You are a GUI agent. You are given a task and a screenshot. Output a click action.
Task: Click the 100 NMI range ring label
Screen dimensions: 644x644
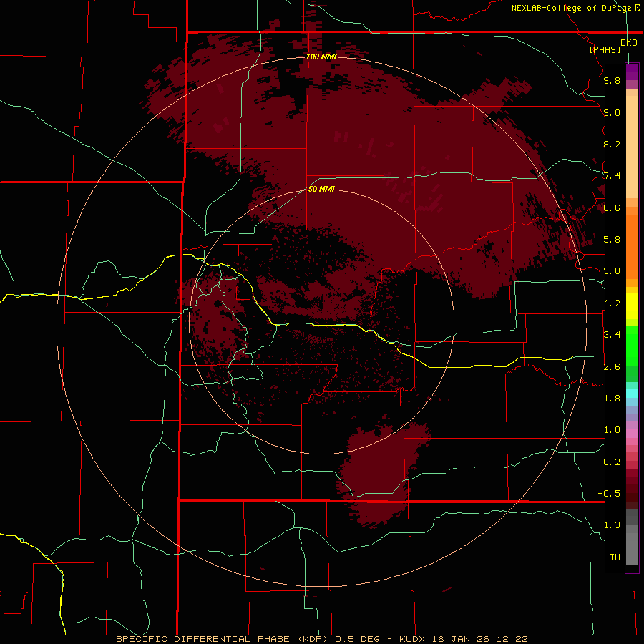(x=321, y=57)
